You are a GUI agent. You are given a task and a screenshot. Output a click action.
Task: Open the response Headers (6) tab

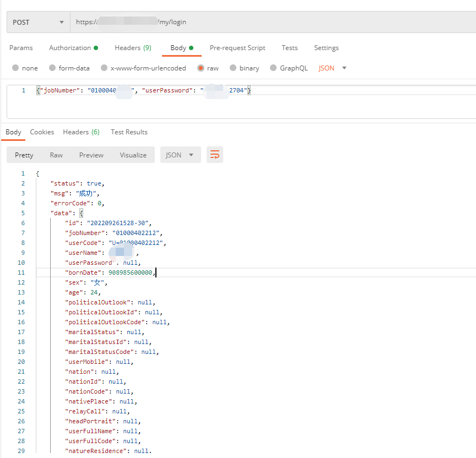pos(81,132)
